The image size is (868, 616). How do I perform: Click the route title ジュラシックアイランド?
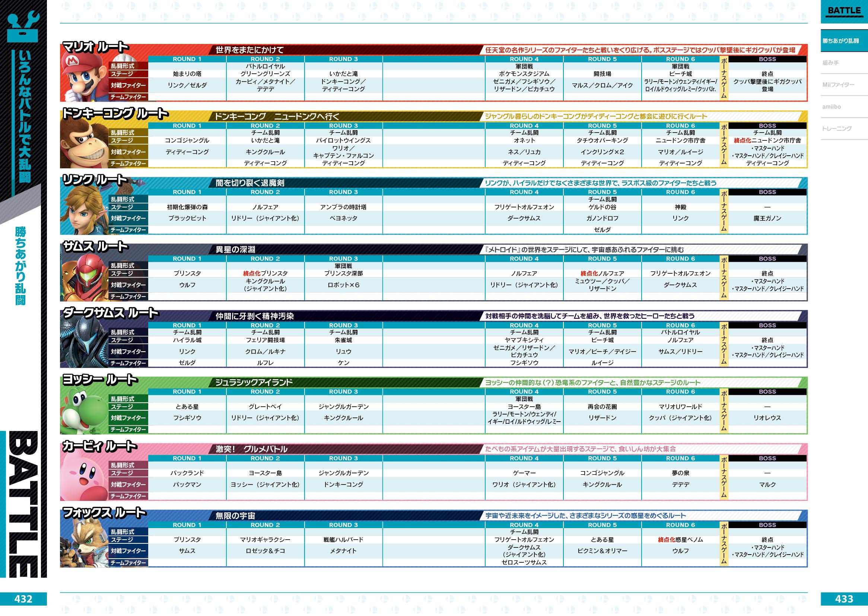pos(254,383)
